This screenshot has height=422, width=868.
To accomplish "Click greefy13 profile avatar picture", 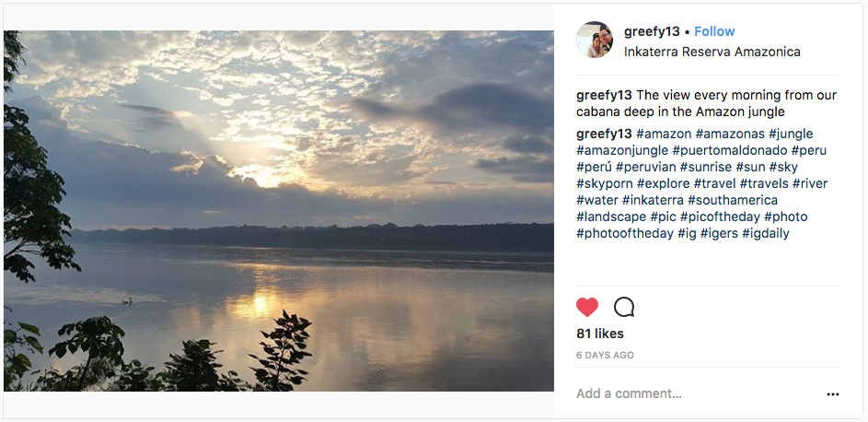I will click(595, 41).
